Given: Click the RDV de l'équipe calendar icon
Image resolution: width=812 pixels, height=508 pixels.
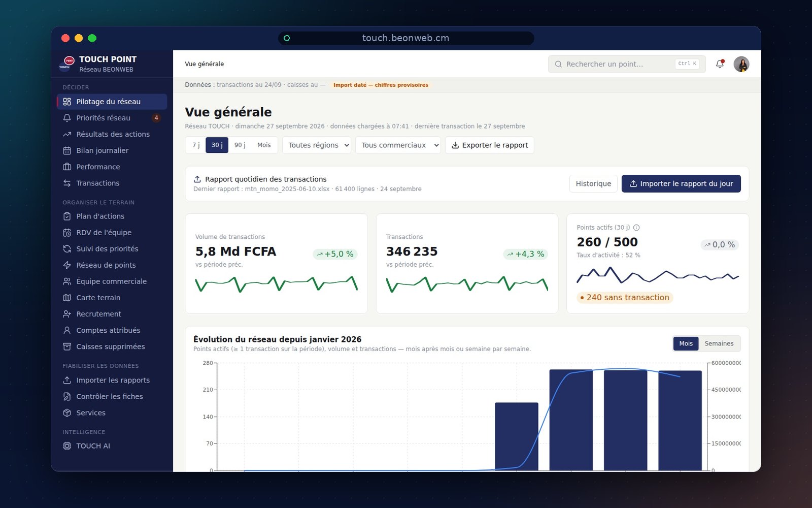Looking at the screenshot, I should (67, 233).
